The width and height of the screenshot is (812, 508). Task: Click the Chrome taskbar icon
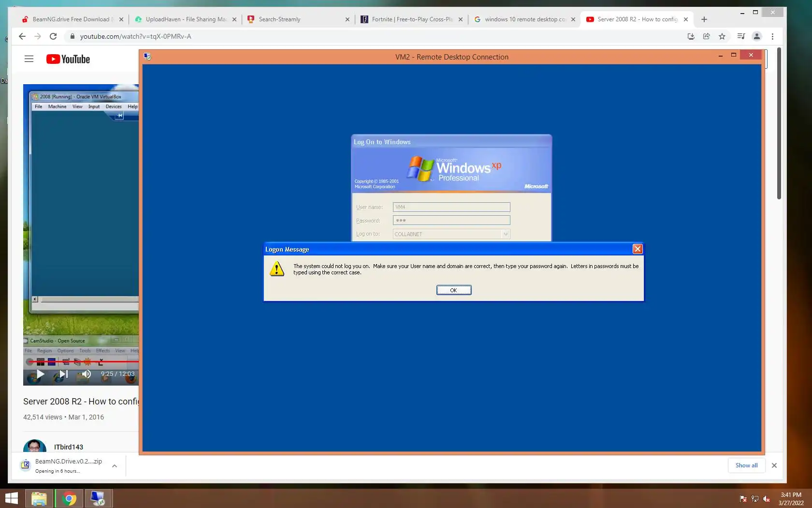(69, 498)
